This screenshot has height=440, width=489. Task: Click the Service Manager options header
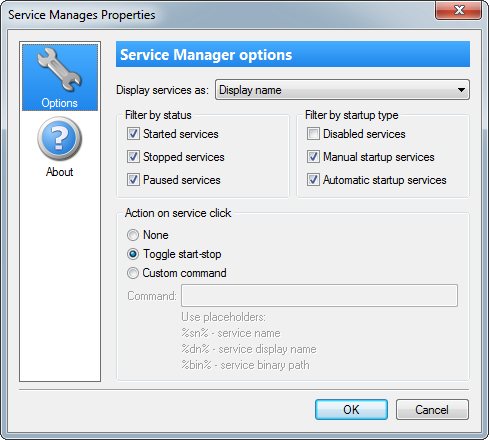(x=293, y=54)
